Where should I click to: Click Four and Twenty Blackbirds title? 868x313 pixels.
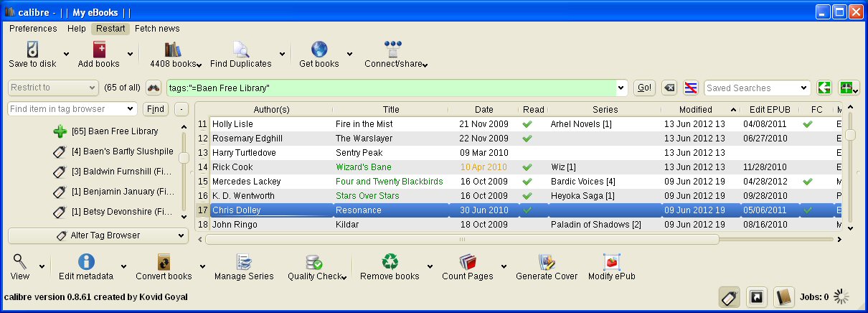tap(390, 182)
